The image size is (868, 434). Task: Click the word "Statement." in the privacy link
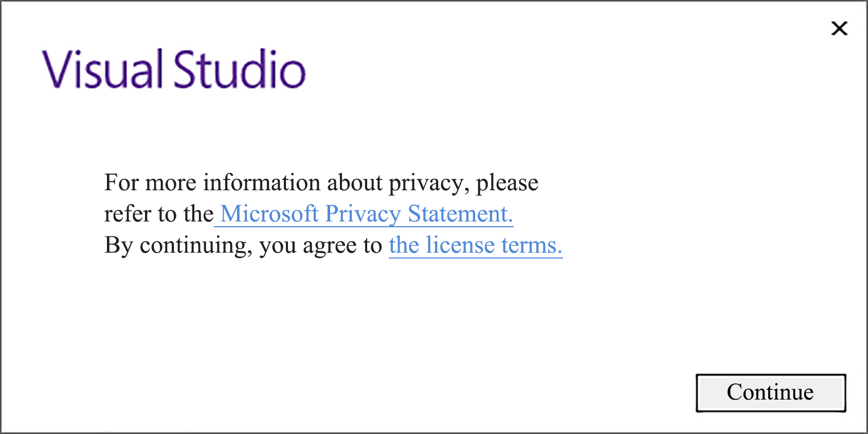[460, 214]
